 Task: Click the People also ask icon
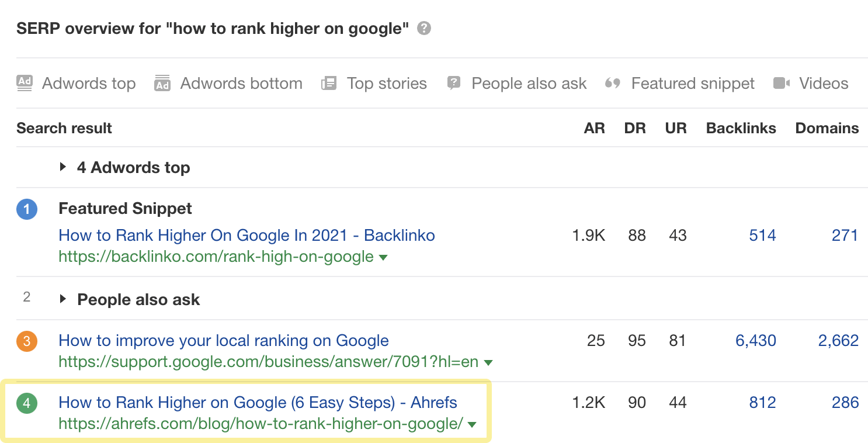tap(454, 84)
